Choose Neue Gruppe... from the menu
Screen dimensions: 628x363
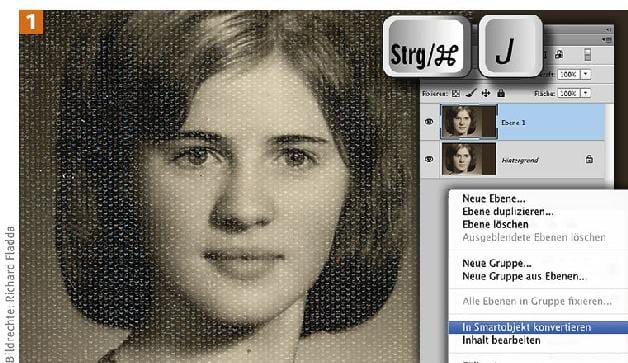(497, 263)
